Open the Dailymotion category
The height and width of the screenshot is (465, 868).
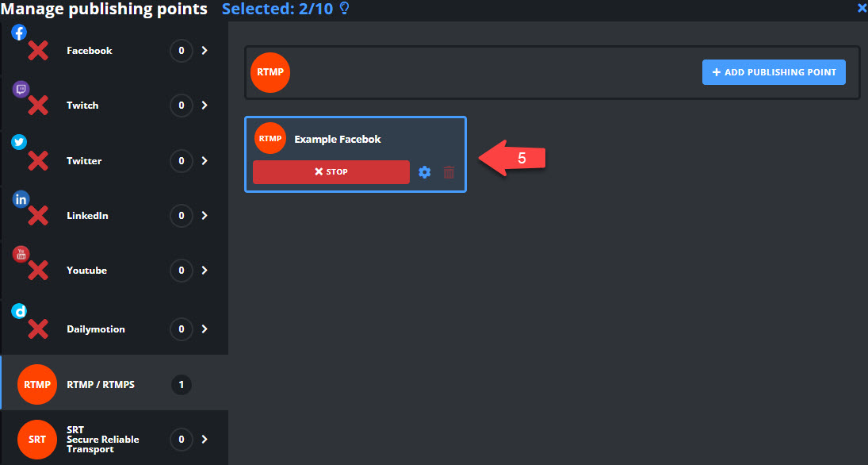click(x=95, y=329)
